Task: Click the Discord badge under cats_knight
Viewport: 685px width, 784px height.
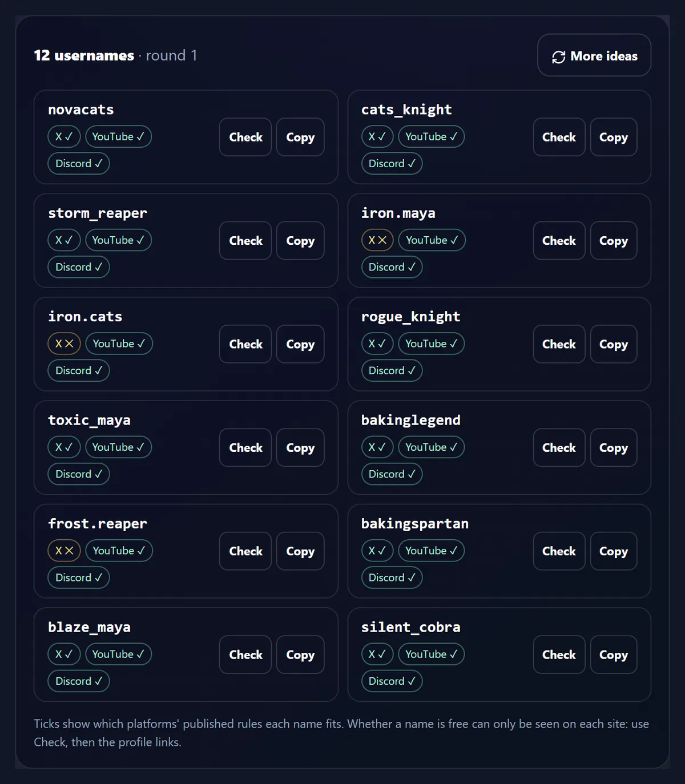Action: pyautogui.click(x=392, y=163)
